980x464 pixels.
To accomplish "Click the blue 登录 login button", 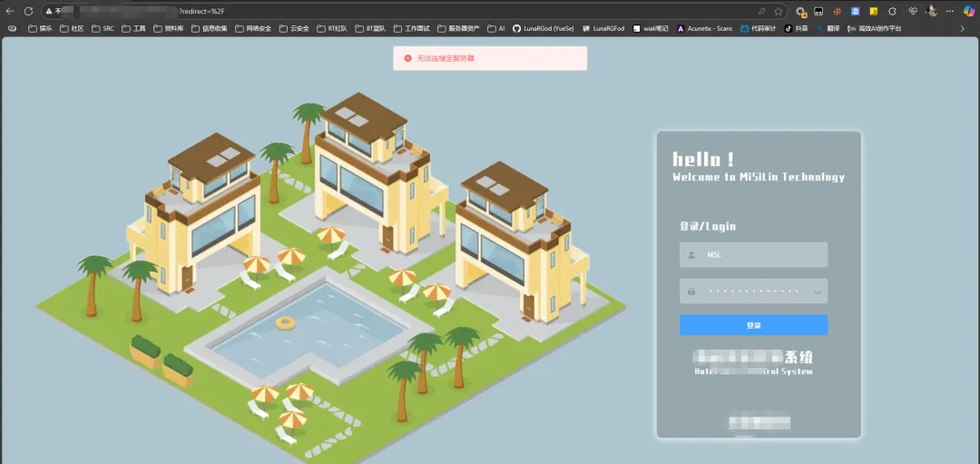I will pos(753,325).
